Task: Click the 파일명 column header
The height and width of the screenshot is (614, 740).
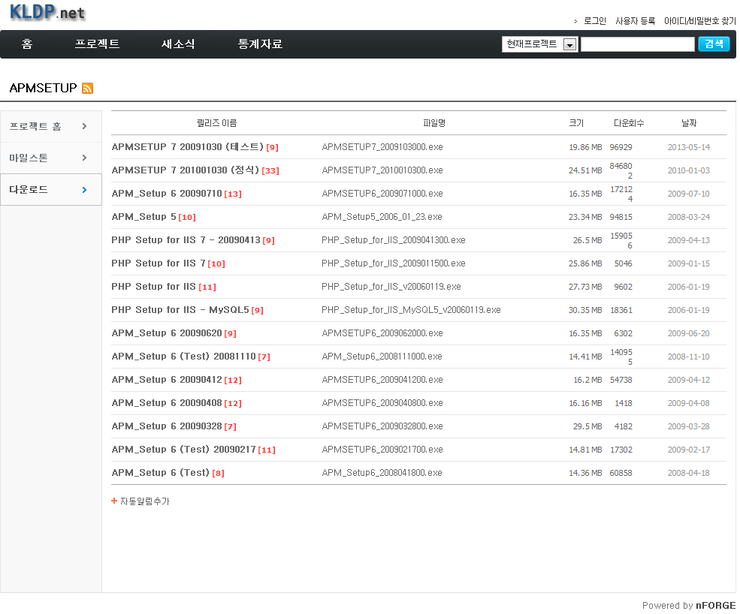Action: coord(434,123)
